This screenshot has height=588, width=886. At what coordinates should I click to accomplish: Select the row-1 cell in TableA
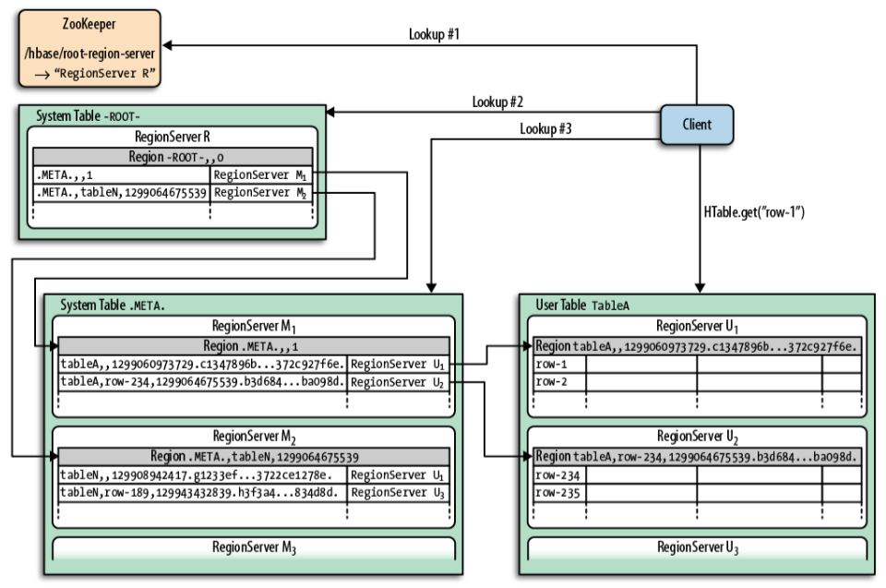(559, 364)
